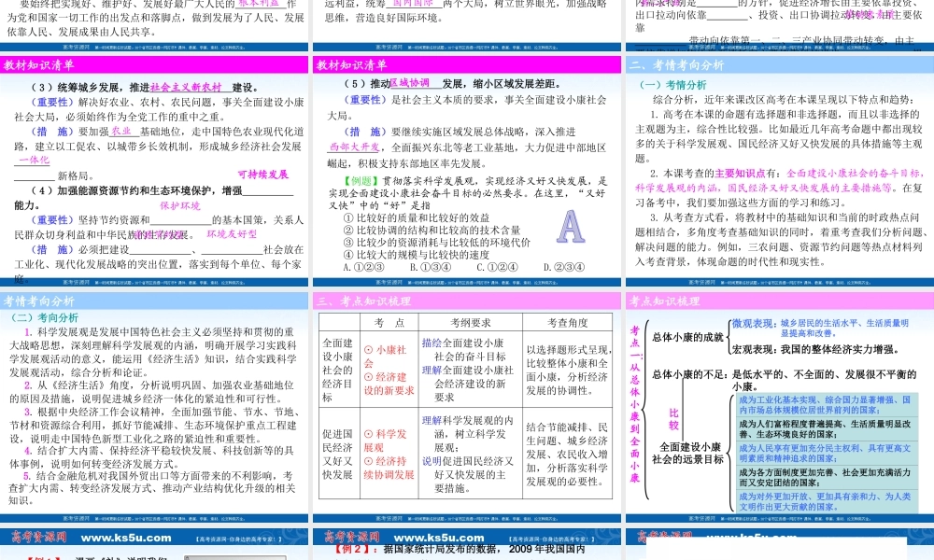Click the red text 主要知识点
Viewport: 934px width, 560px height.
click(739, 174)
